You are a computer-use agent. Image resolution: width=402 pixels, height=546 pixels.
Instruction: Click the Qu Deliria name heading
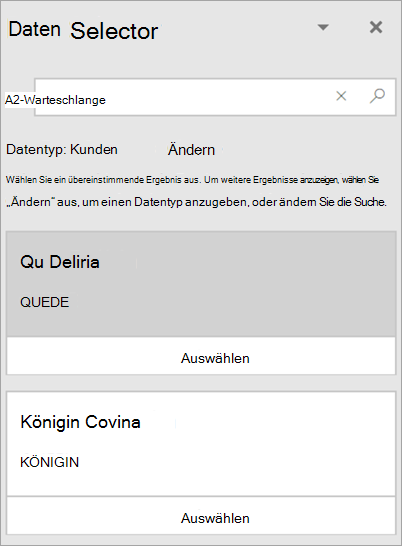[x=60, y=262]
